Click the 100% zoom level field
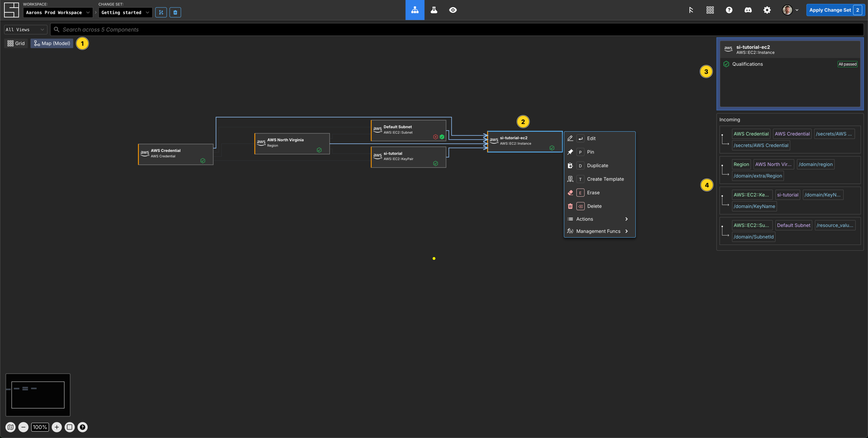Screen dimensions: 868x438 (40, 427)
